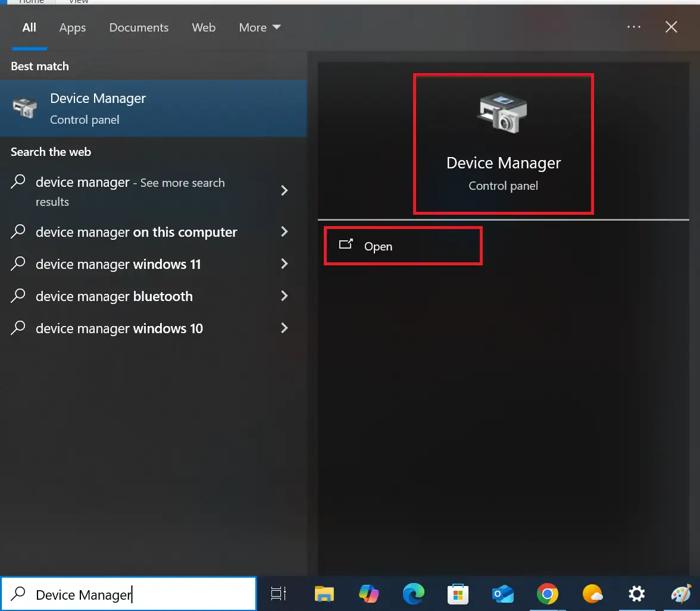The height and width of the screenshot is (611, 700).
Task: Open Google Chrome taskbar icon
Action: pyautogui.click(x=547, y=594)
